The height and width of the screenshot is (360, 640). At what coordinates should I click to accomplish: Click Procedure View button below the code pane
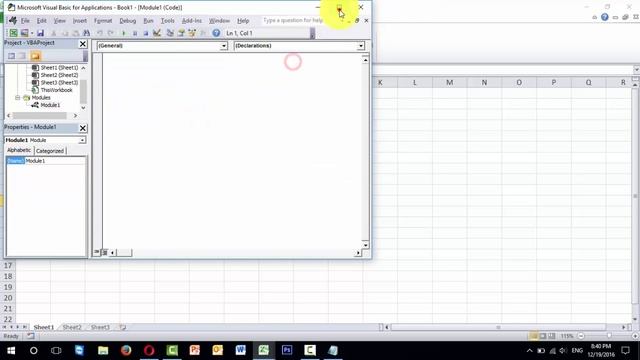[97, 252]
